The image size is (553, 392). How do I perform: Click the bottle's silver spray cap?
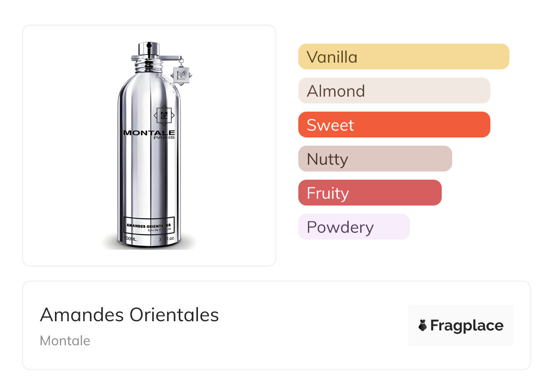tap(149, 49)
